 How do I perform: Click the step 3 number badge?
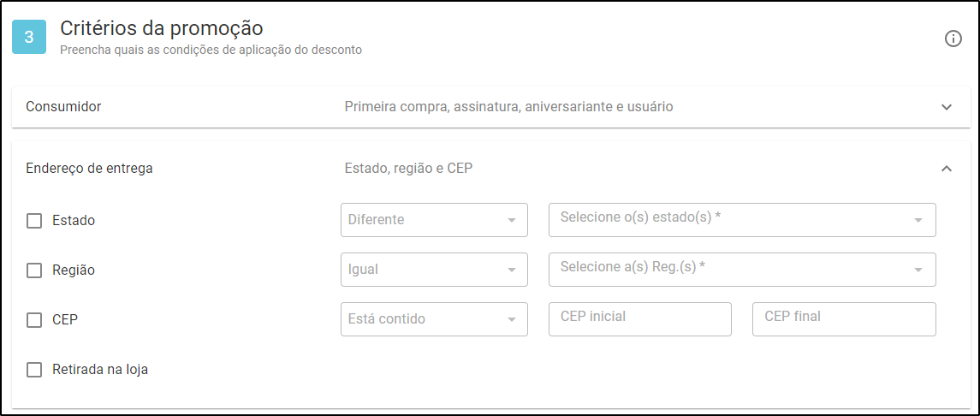pyautogui.click(x=29, y=37)
